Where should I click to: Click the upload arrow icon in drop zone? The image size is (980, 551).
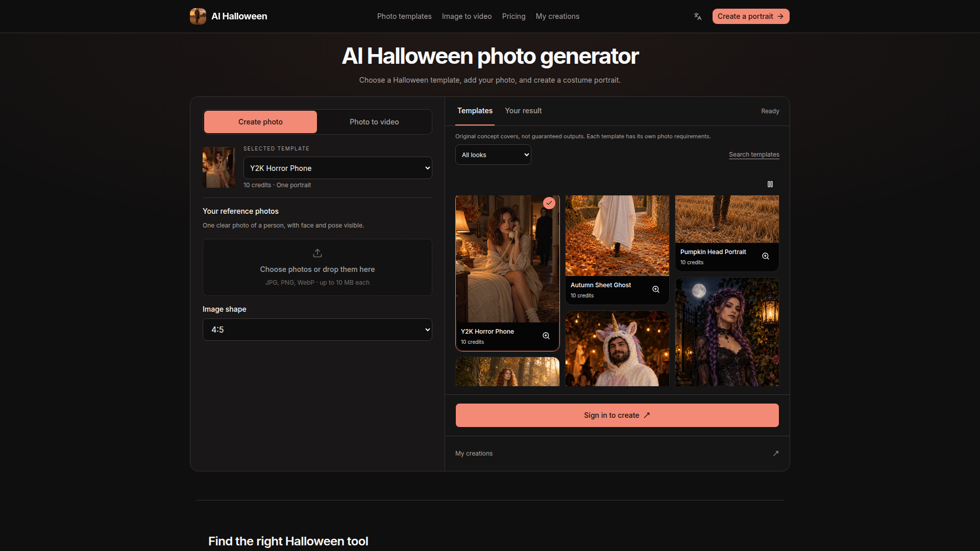(x=317, y=253)
